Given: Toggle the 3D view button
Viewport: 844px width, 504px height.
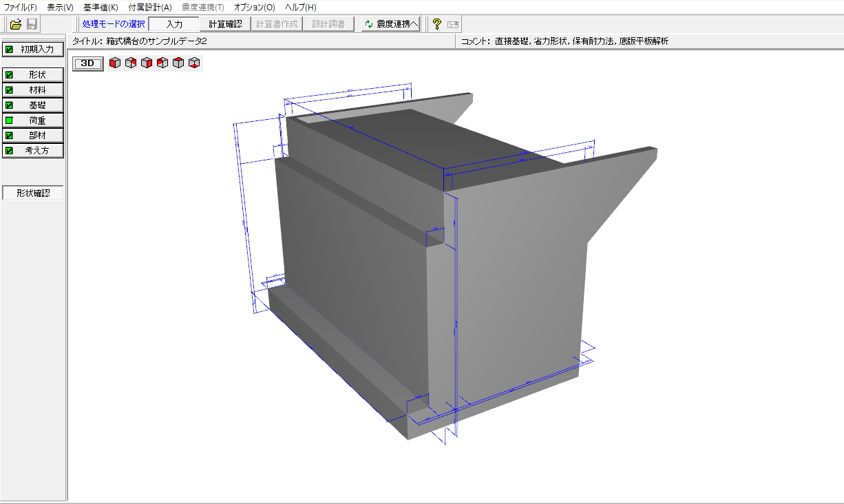Looking at the screenshot, I should (x=88, y=63).
